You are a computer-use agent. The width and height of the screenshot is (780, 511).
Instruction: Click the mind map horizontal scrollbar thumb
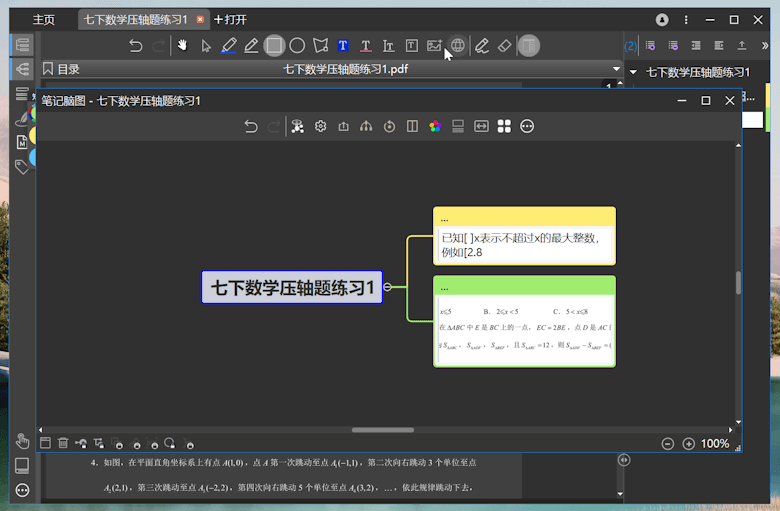(383, 430)
